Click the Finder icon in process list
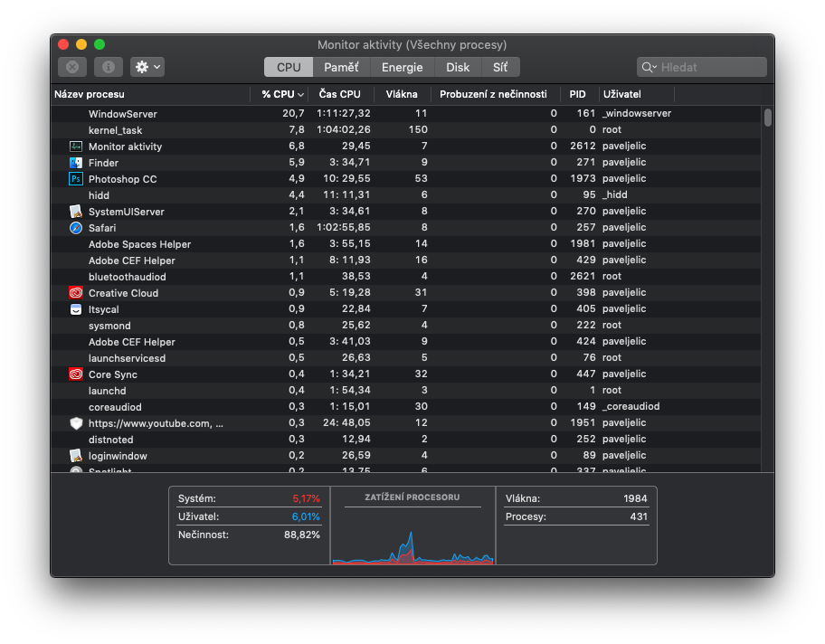 pos(76,163)
